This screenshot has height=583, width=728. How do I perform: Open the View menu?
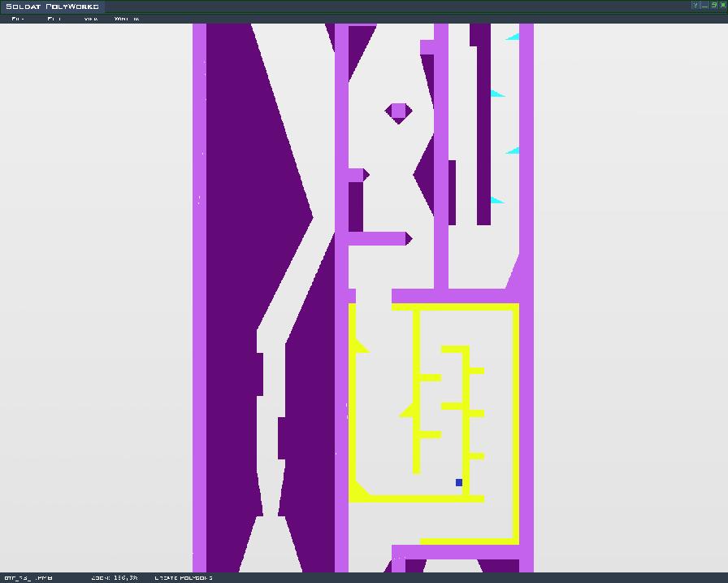91,19
